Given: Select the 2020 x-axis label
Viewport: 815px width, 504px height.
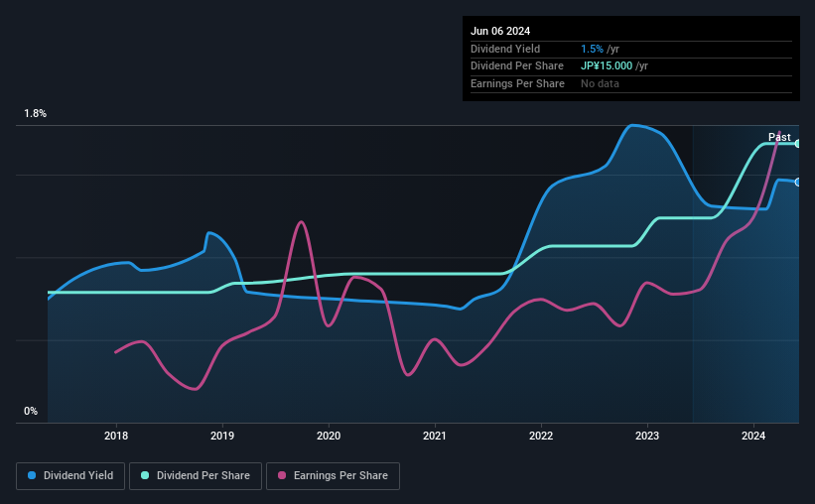Looking at the screenshot, I should [x=329, y=436].
